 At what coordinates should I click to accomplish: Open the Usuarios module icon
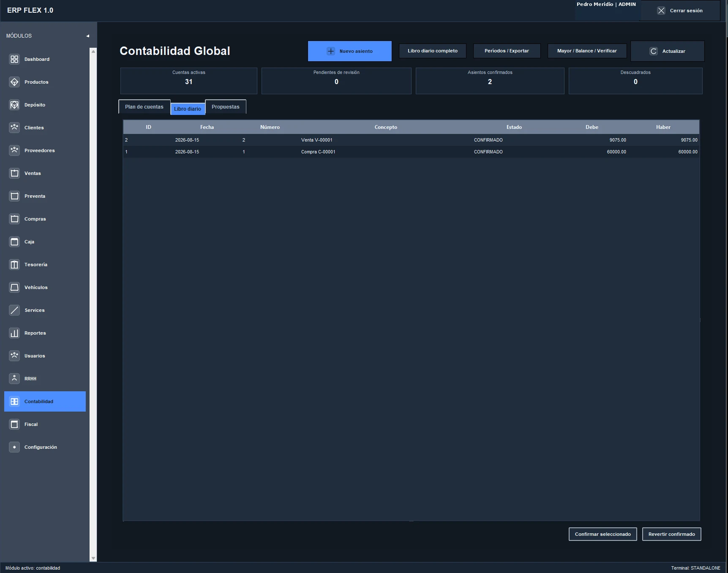14,356
